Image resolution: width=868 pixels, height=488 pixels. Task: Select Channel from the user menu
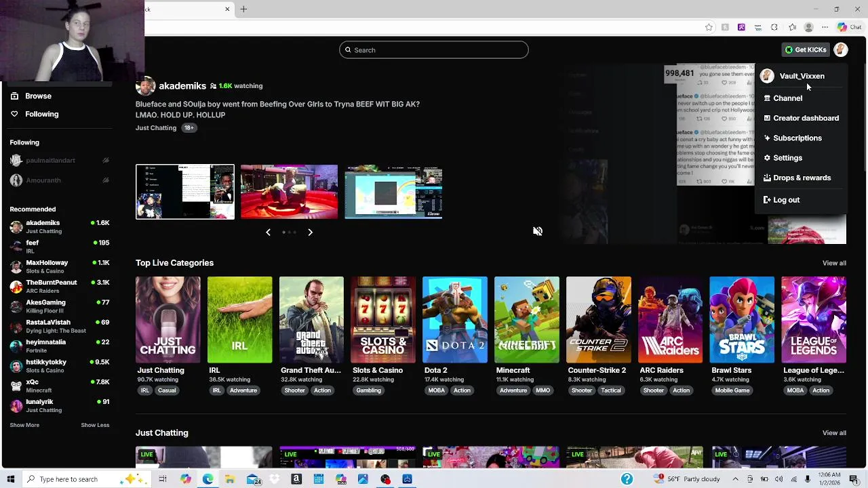tap(800, 98)
